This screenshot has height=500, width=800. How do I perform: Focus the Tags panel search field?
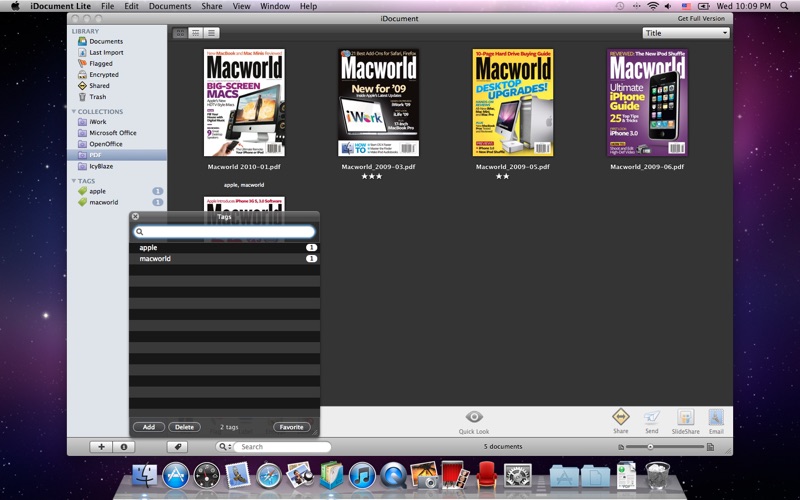coord(224,232)
